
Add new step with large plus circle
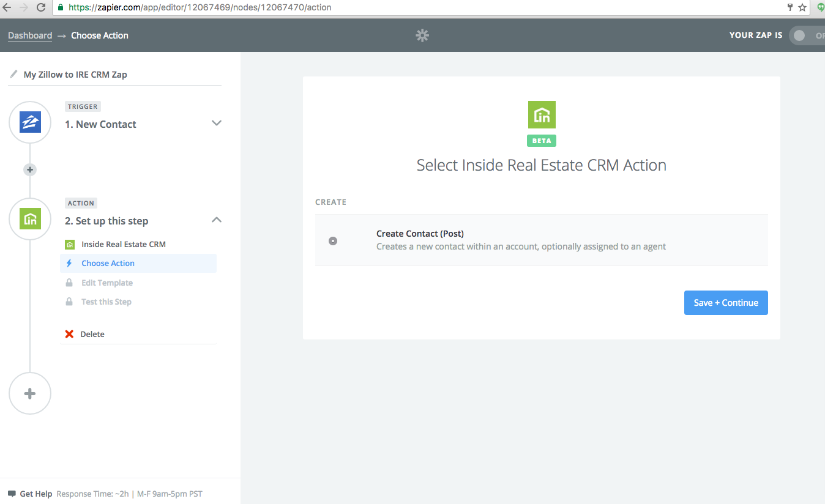pyautogui.click(x=30, y=393)
